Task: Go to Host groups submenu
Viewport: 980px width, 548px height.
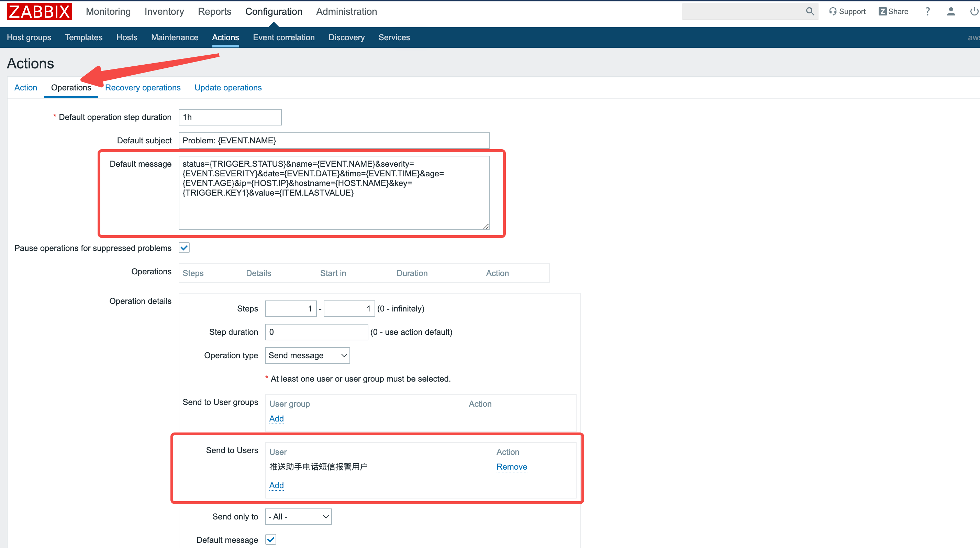Action: click(29, 37)
